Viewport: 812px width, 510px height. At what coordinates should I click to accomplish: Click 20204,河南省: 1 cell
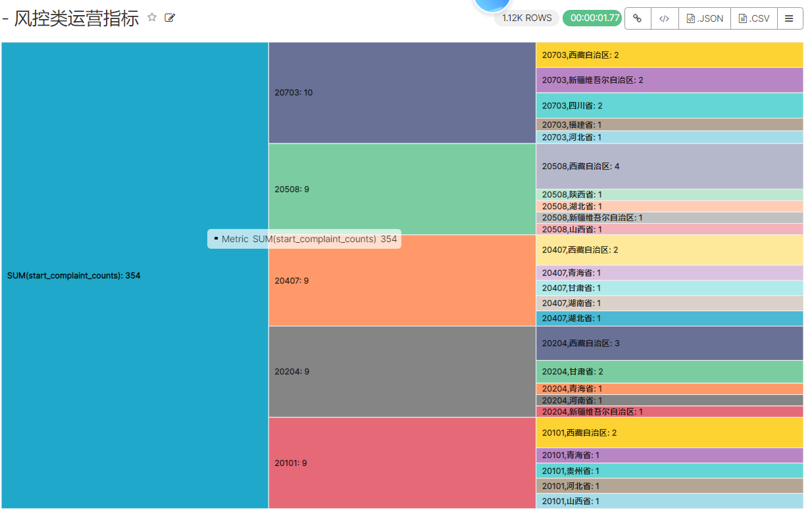coord(670,400)
